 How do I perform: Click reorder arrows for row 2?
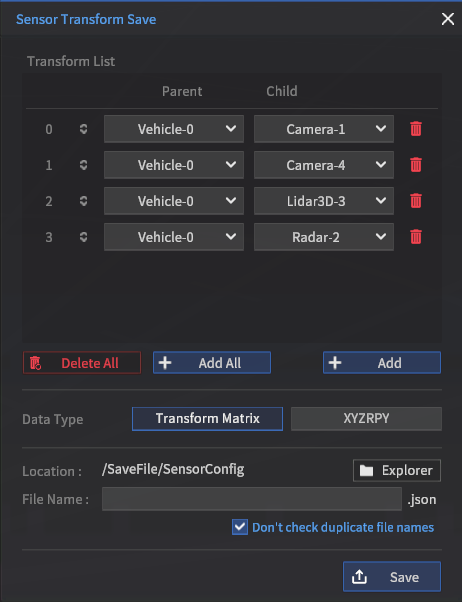pos(83,201)
